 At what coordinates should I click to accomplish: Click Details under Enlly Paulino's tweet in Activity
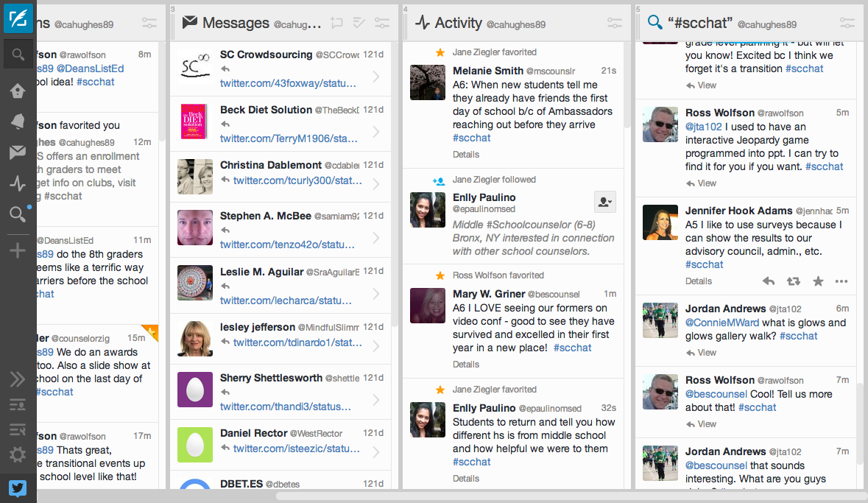[x=465, y=479]
